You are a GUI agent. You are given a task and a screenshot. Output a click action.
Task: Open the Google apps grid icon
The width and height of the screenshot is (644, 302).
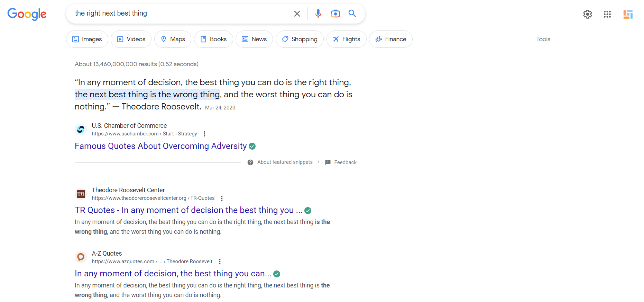(x=607, y=14)
